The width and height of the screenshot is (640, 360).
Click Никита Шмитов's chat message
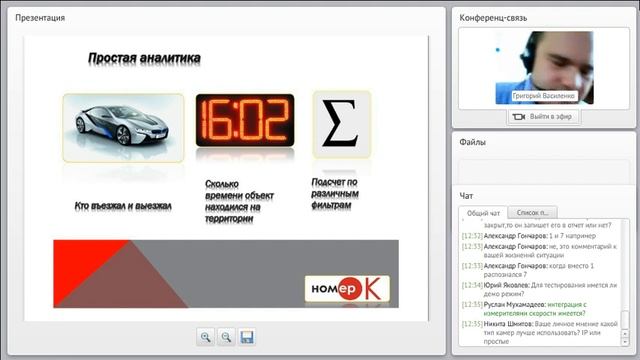click(539, 332)
